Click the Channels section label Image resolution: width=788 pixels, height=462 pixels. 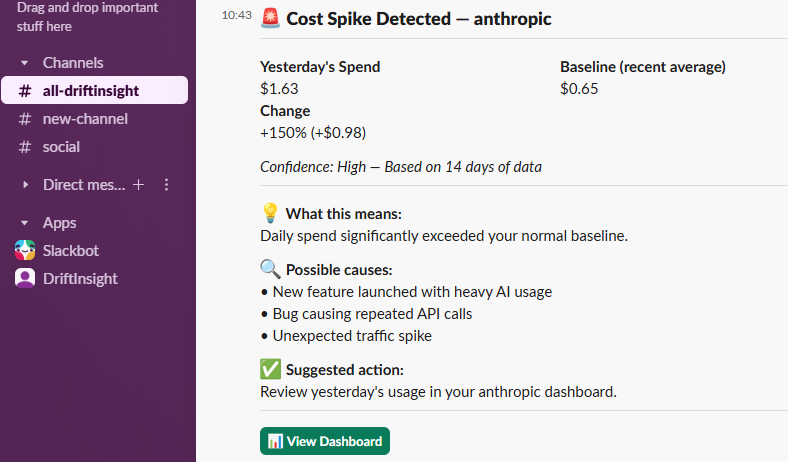[x=73, y=63]
